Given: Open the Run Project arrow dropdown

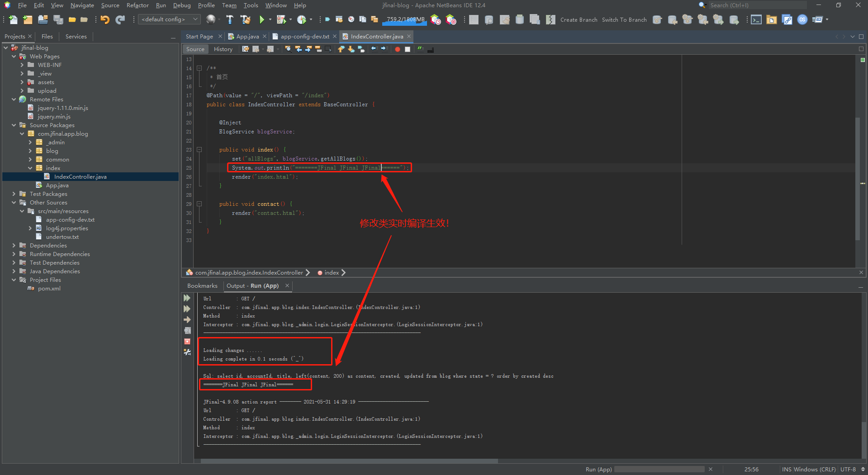Looking at the screenshot, I should [x=270, y=19].
